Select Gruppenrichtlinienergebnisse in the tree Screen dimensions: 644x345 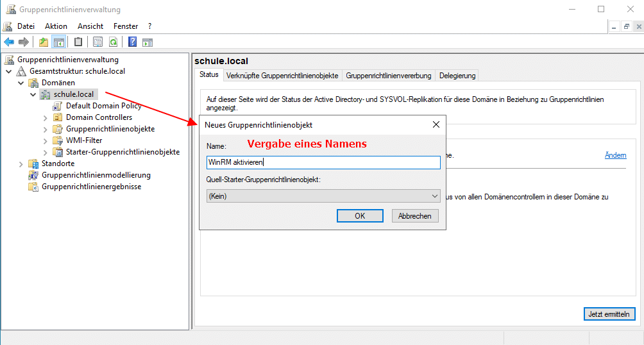91,187
